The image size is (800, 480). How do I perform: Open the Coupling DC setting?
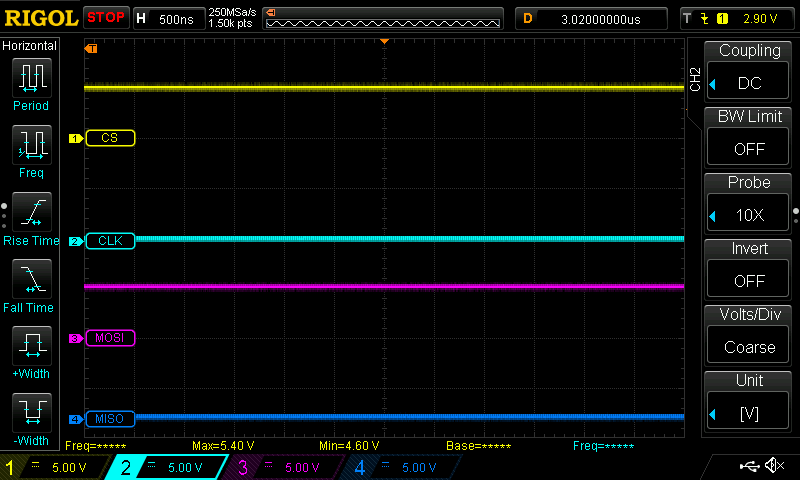coord(748,82)
